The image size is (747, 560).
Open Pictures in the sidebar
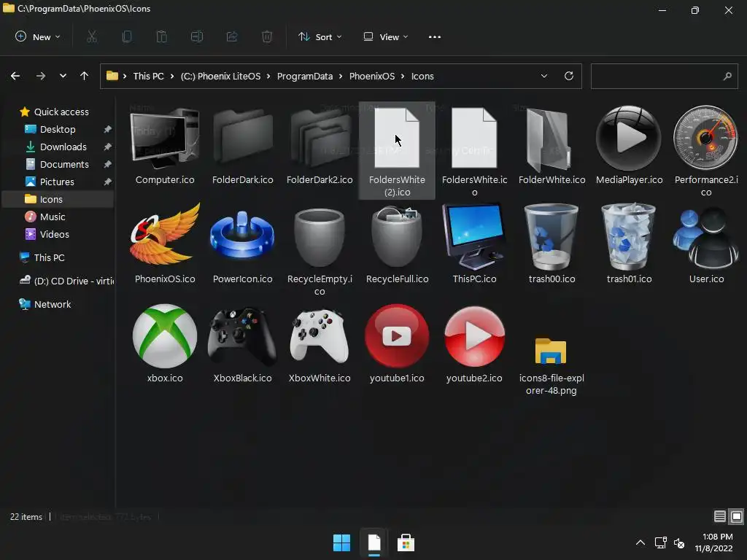pos(57,182)
